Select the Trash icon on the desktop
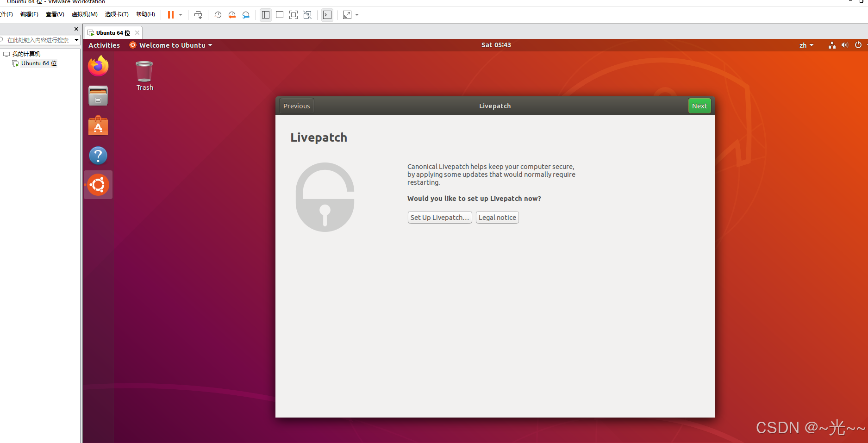868x443 pixels. 144,76
